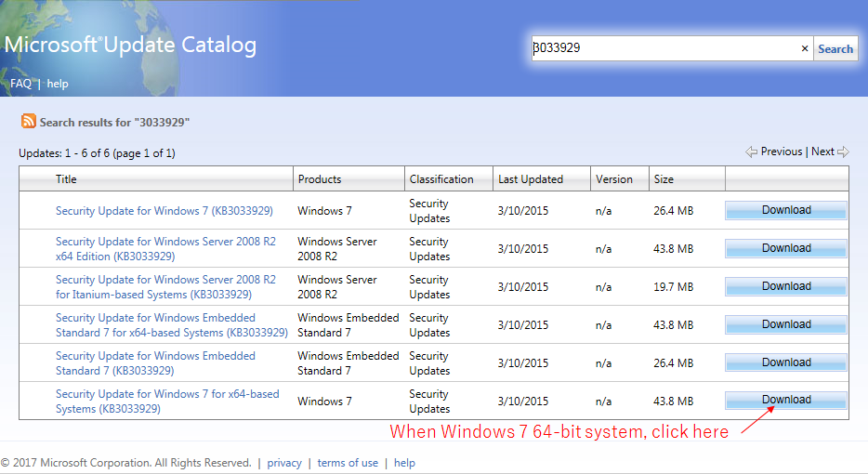Download the 26.4 MB Embedded Standard 7 update
The image size is (868, 474).
click(786, 363)
